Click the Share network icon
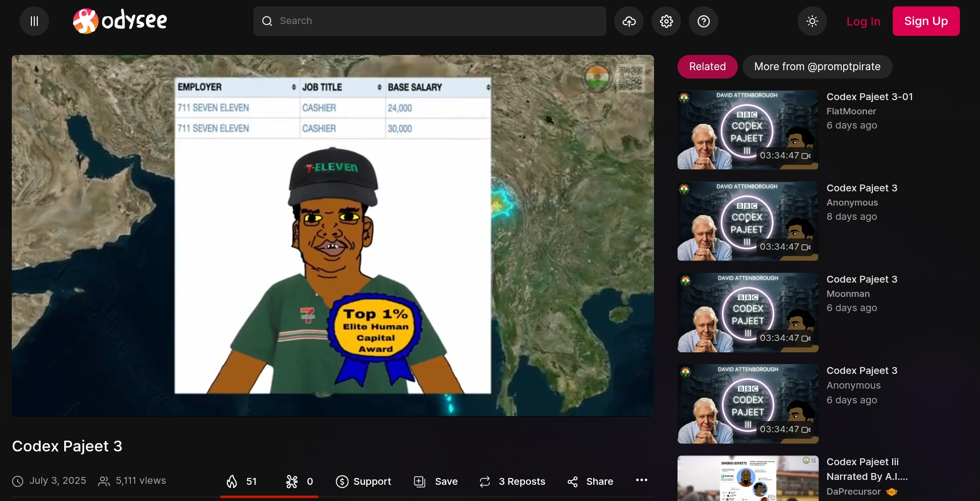Image resolution: width=980 pixels, height=501 pixels. pos(573,482)
